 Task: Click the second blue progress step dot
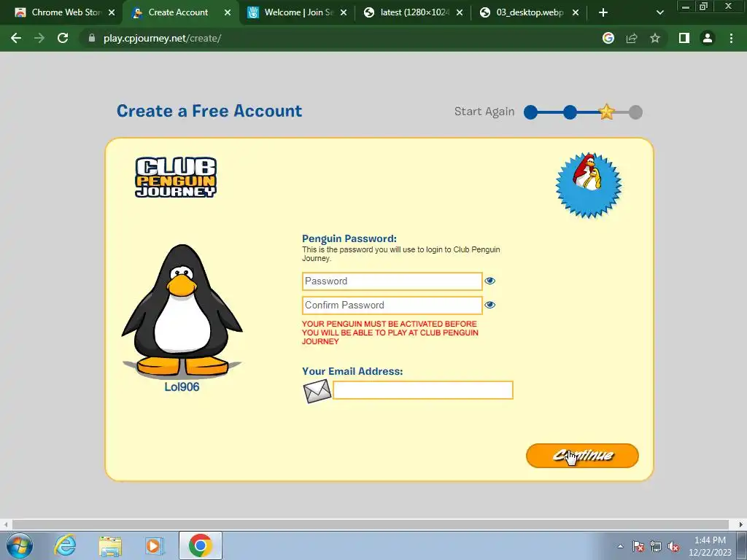pyautogui.click(x=570, y=112)
